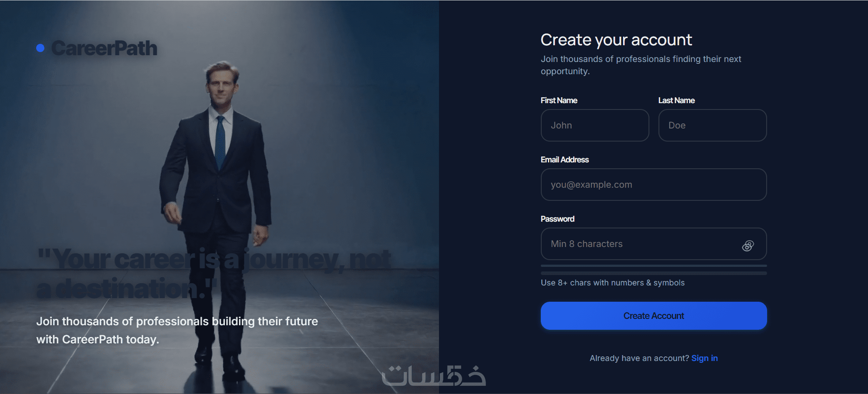The image size is (868, 394).
Task: Click the blue dot CareerPath logo icon
Action: (40, 48)
